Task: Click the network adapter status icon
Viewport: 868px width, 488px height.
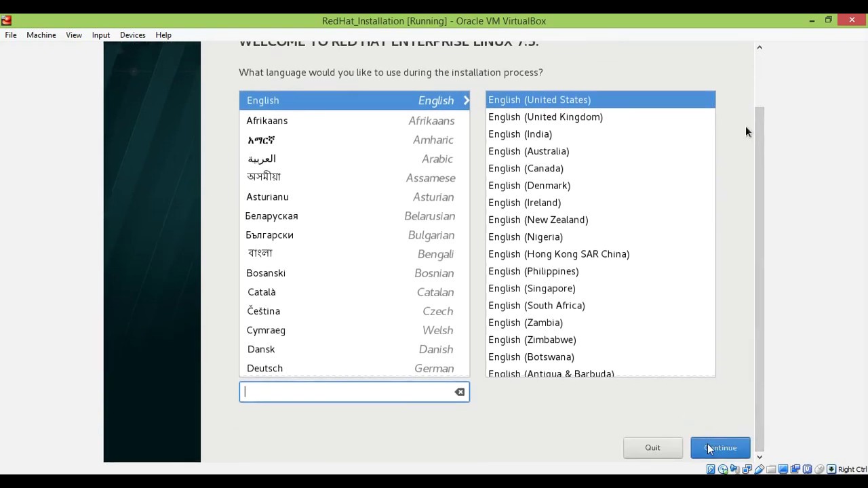Action: point(747,469)
